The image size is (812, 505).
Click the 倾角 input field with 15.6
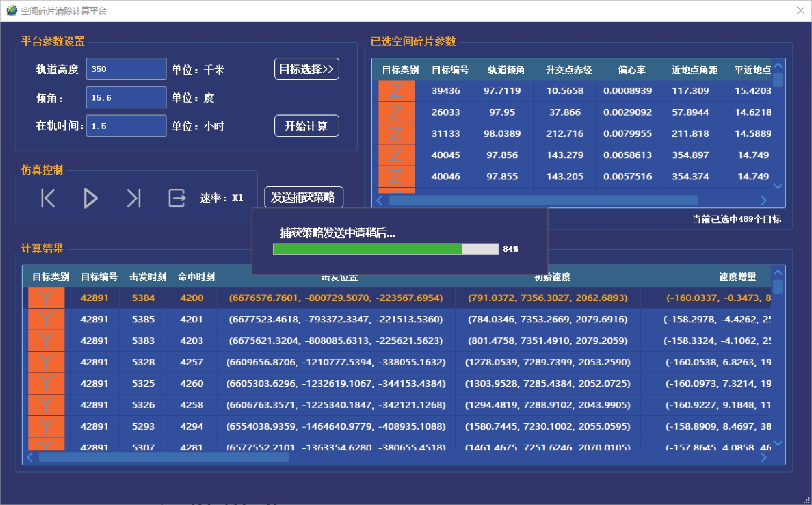(126, 97)
